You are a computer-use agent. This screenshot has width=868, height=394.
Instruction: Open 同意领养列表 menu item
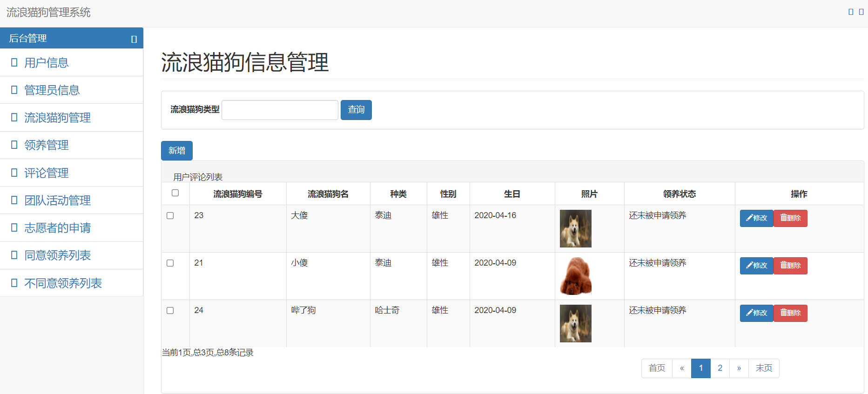pyautogui.click(x=72, y=255)
